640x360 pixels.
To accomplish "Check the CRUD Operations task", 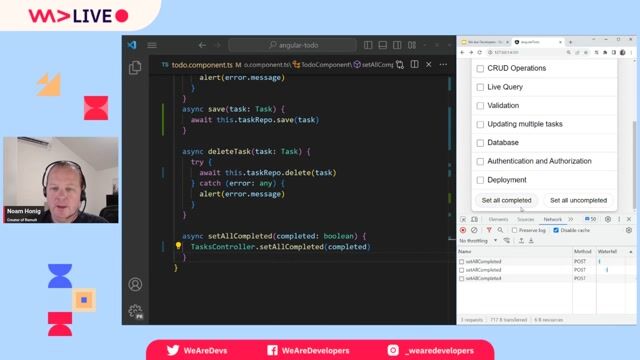I will click(x=480, y=69).
